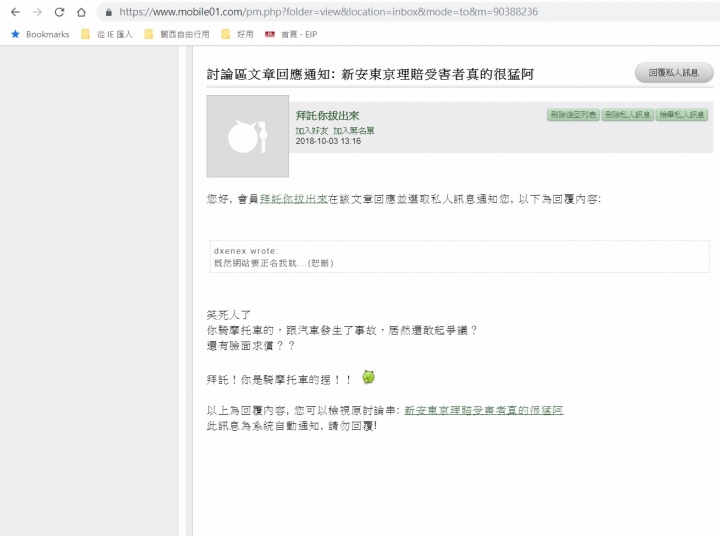Click the 檢舉私人訊息 report button
Screen dimensions: 720x536
tap(681, 115)
